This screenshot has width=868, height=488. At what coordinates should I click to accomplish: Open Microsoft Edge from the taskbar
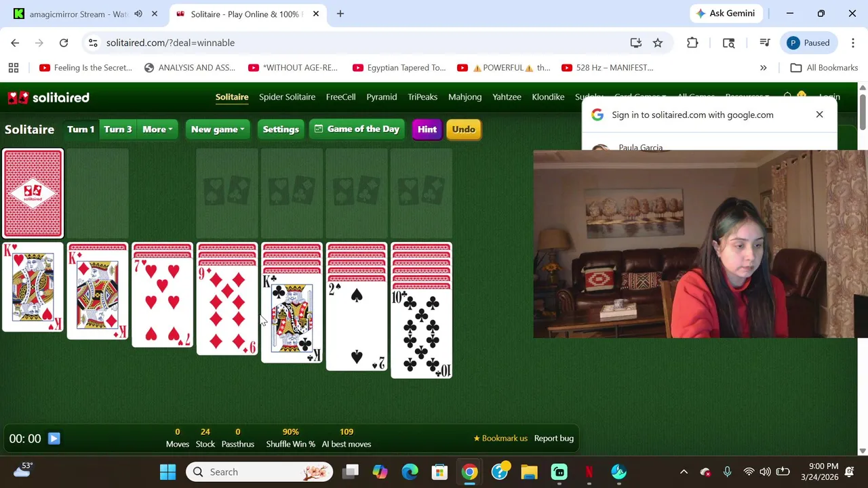pyautogui.click(x=410, y=472)
